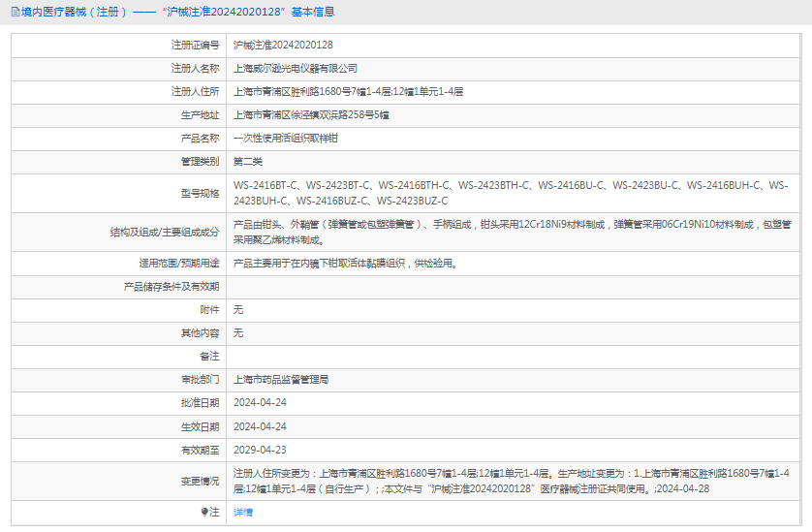Select structure description starting 产品由钳头、外鞘管
Screen dimensions: 812x532
tap(513, 232)
